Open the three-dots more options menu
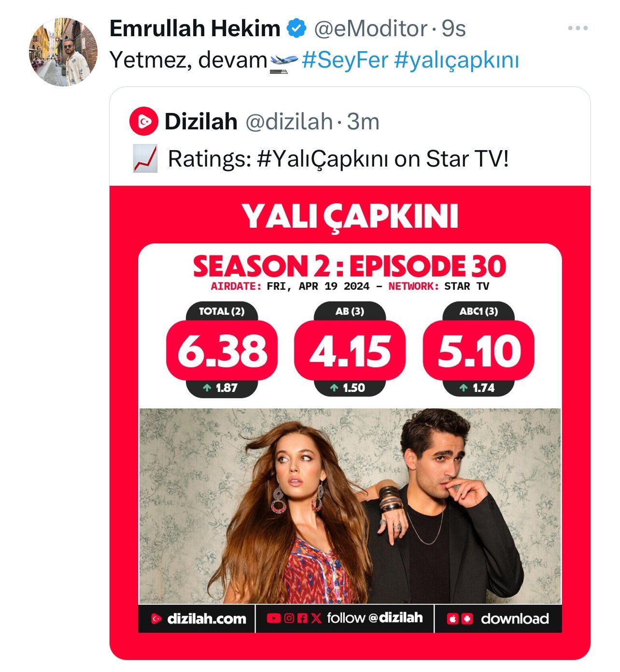Screen dimensions: 620x672 tap(578, 28)
